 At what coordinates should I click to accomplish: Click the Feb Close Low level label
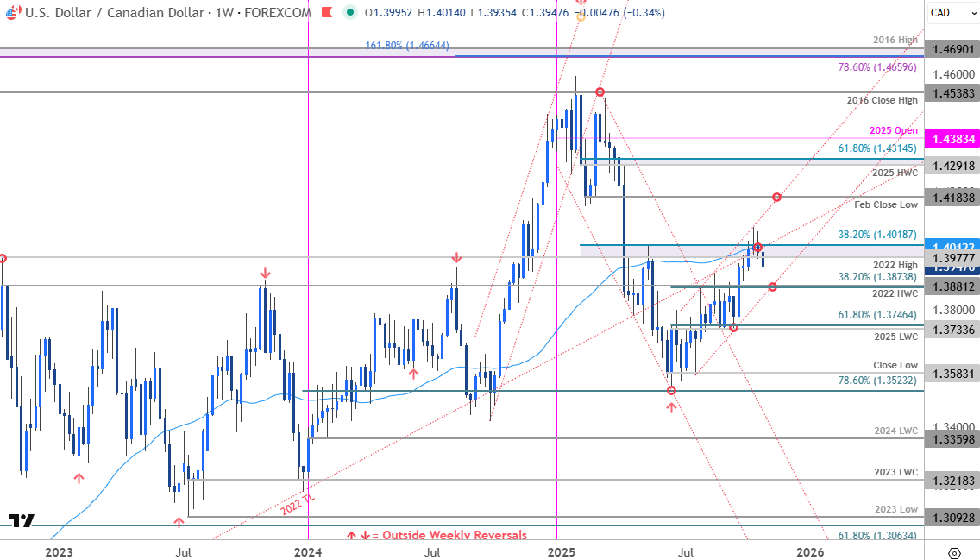[886, 204]
